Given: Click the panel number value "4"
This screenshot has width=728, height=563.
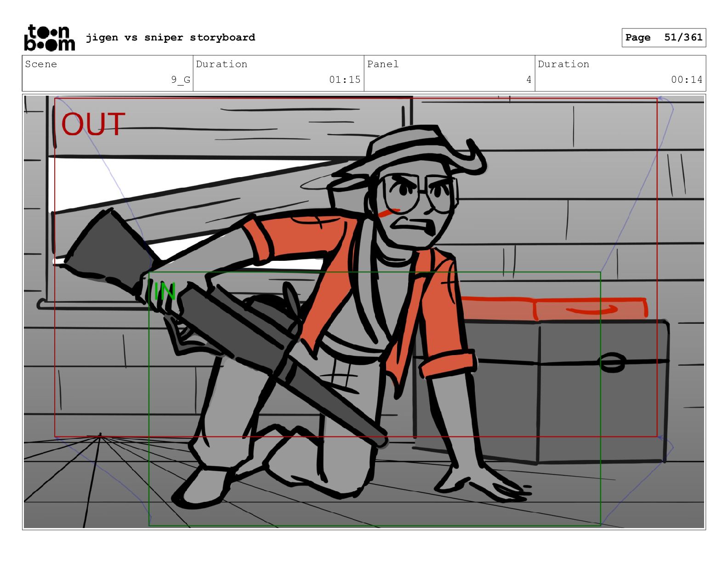Looking at the screenshot, I should tap(529, 80).
